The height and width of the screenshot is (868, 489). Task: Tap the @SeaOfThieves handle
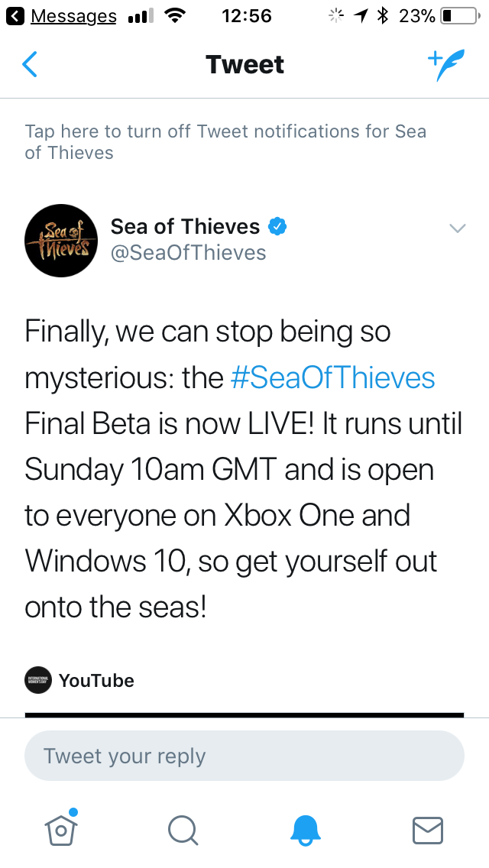[189, 253]
